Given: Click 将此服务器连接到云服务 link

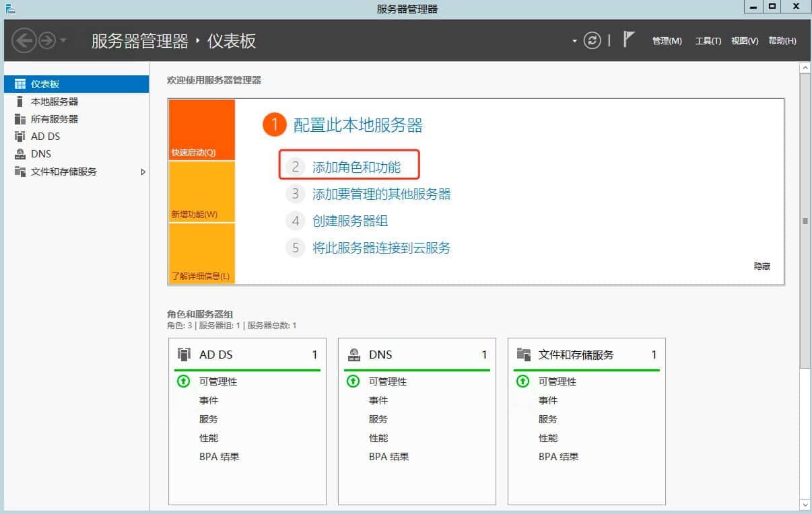Looking at the screenshot, I should 382,248.
